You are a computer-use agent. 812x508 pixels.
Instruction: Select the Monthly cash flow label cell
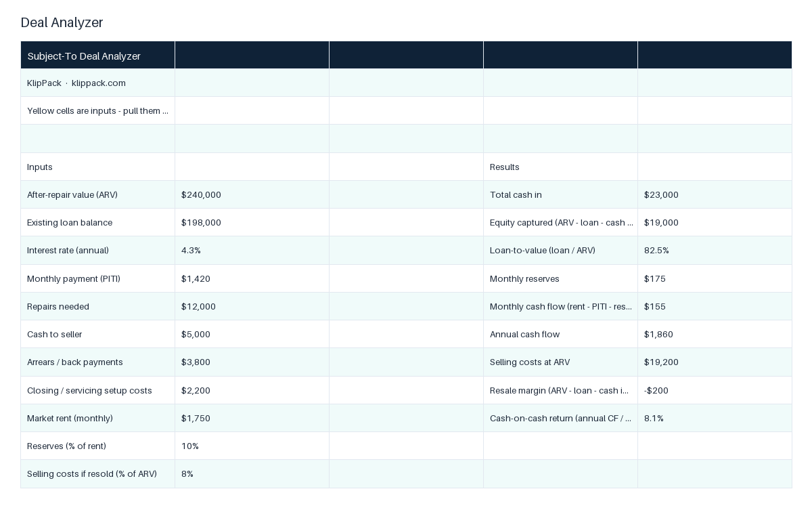pyautogui.click(x=560, y=306)
